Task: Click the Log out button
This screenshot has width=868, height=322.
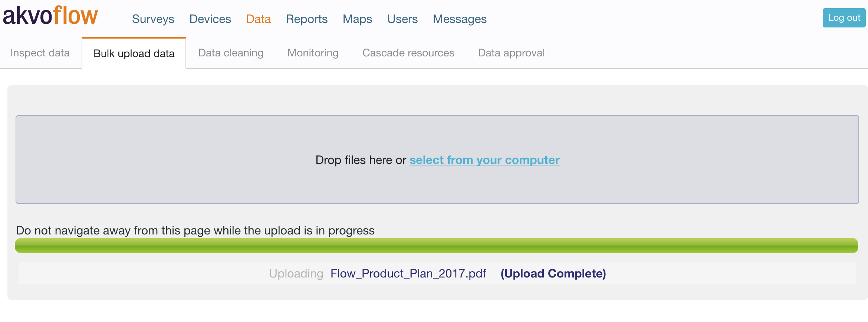Action: pos(844,18)
